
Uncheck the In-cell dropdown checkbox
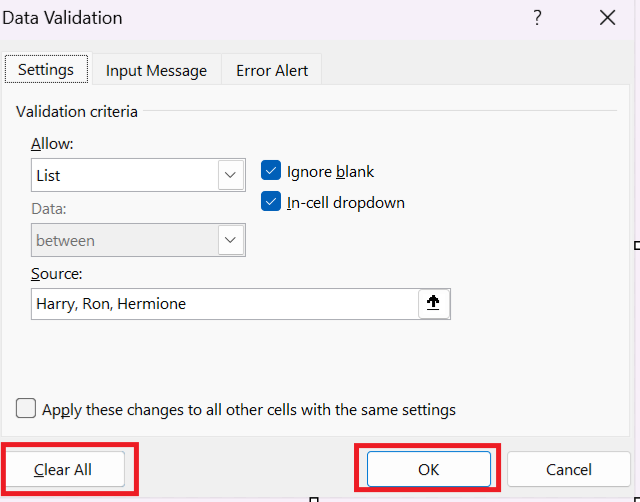click(x=271, y=202)
